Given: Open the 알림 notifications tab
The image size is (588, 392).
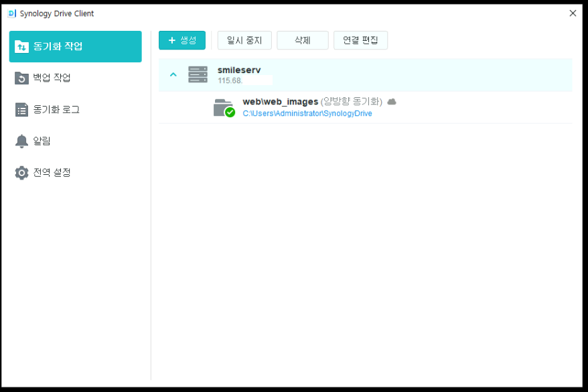Looking at the screenshot, I should [x=76, y=141].
